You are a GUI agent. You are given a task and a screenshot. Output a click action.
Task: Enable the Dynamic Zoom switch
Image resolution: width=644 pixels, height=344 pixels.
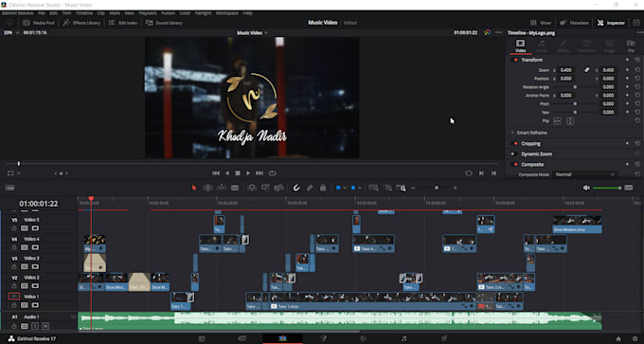coord(514,154)
